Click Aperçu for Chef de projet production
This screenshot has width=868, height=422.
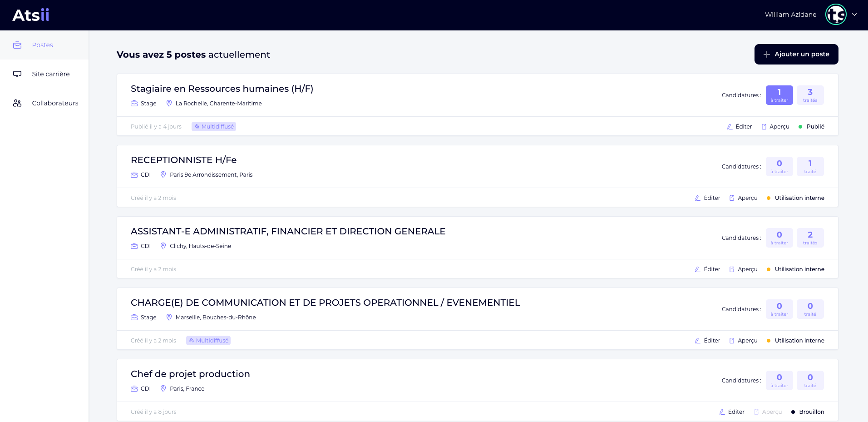(768, 412)
